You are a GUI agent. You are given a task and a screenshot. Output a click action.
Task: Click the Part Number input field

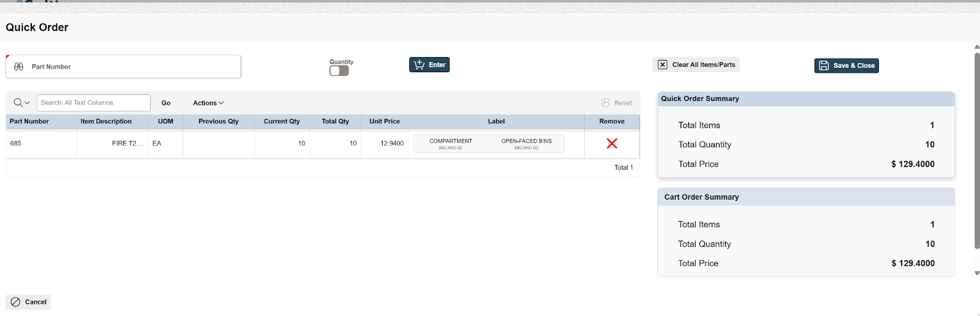(x=123, y=67)
